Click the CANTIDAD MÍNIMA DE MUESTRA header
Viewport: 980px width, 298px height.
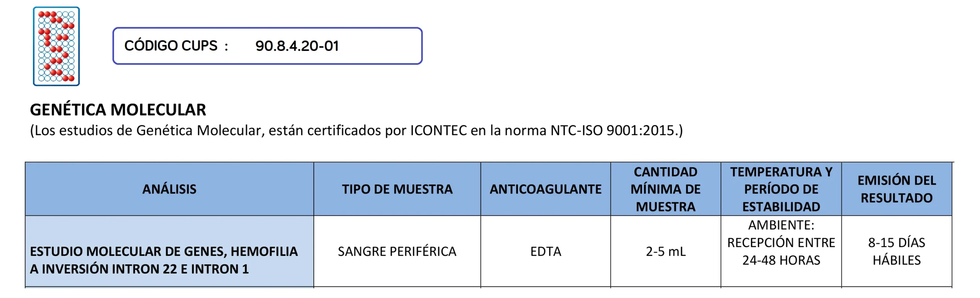665,189
